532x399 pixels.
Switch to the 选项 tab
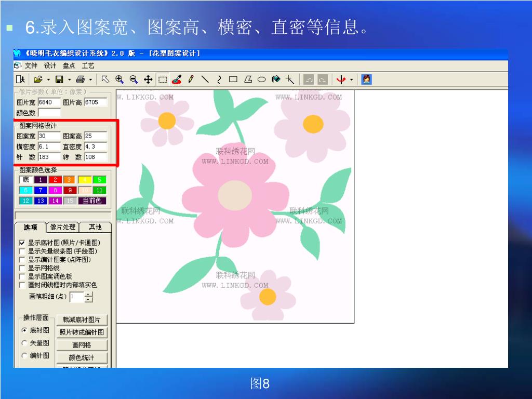pyautogui.click(x=31, y=228)
